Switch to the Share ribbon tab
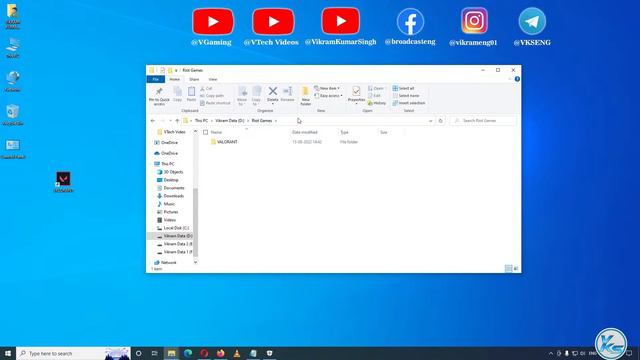 click(x=194, y=79)
